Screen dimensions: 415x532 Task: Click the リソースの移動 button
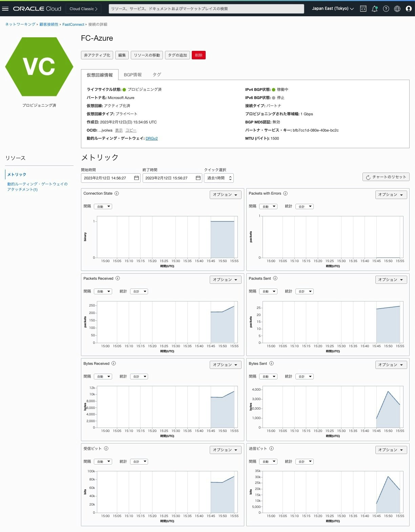pos(147,55)
